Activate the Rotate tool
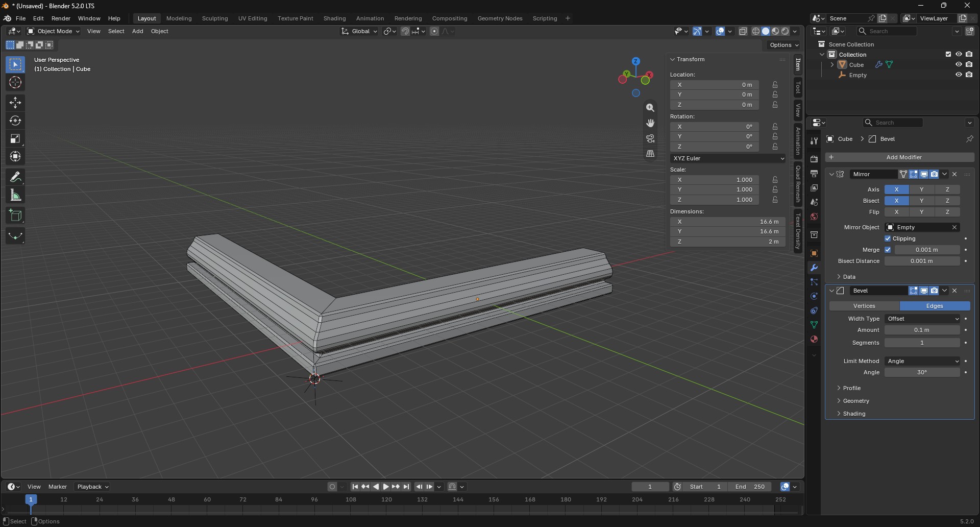The image size is (980, 527). pos(15,121)
